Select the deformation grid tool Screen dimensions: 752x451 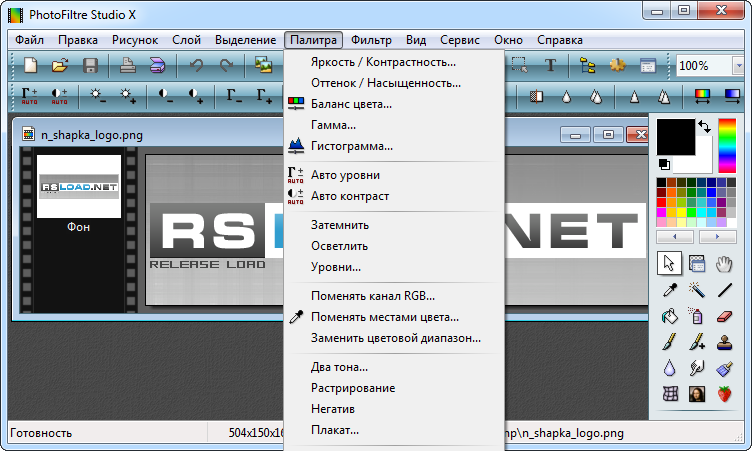670,394
